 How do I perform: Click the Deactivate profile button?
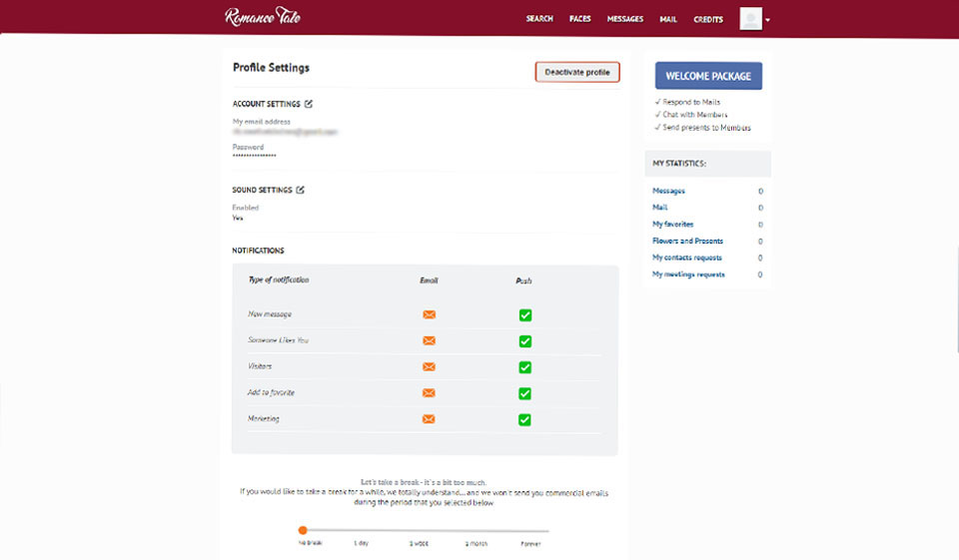click(x=577, y=72)
